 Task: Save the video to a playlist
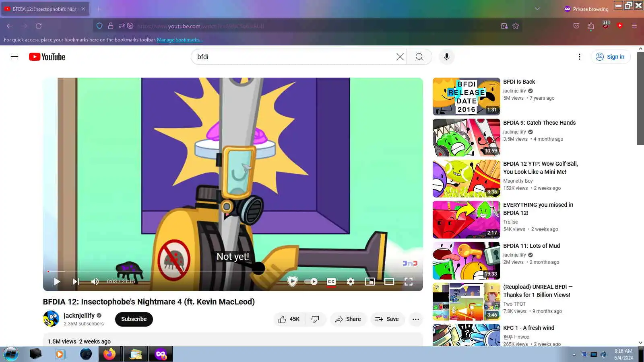[x=387, y=319]
